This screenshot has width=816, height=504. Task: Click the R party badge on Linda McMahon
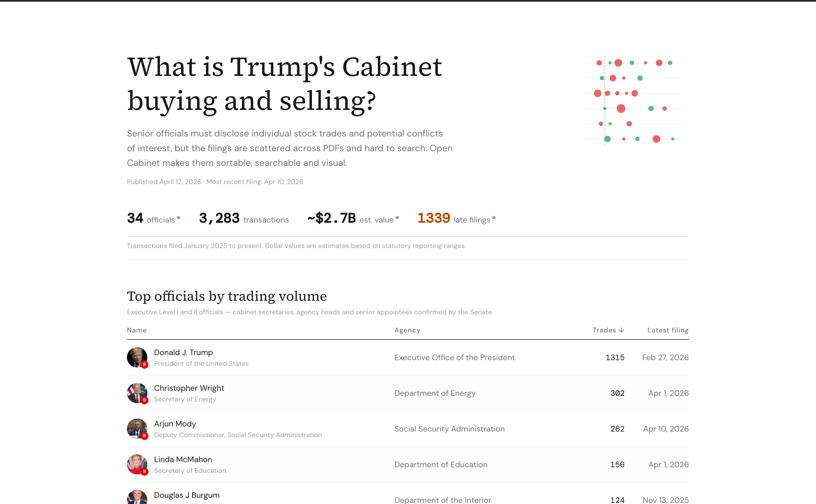[x=144, y=471]
